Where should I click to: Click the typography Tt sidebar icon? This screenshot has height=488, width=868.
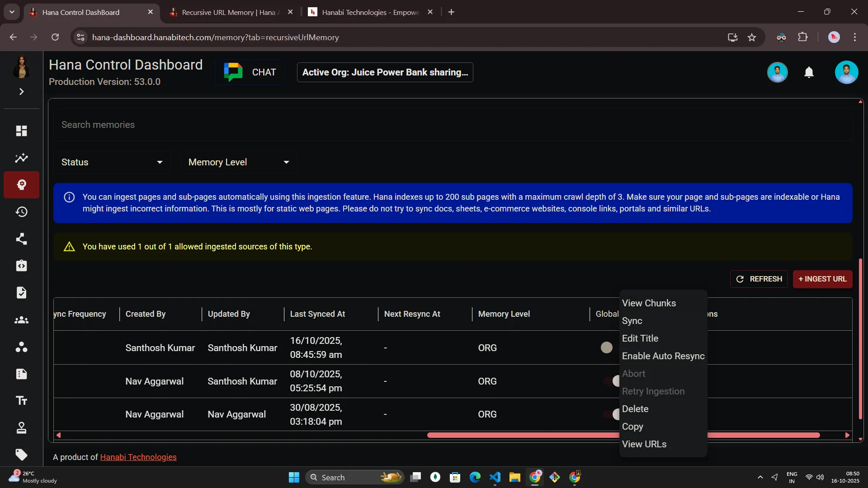click(x=21, y=401)
